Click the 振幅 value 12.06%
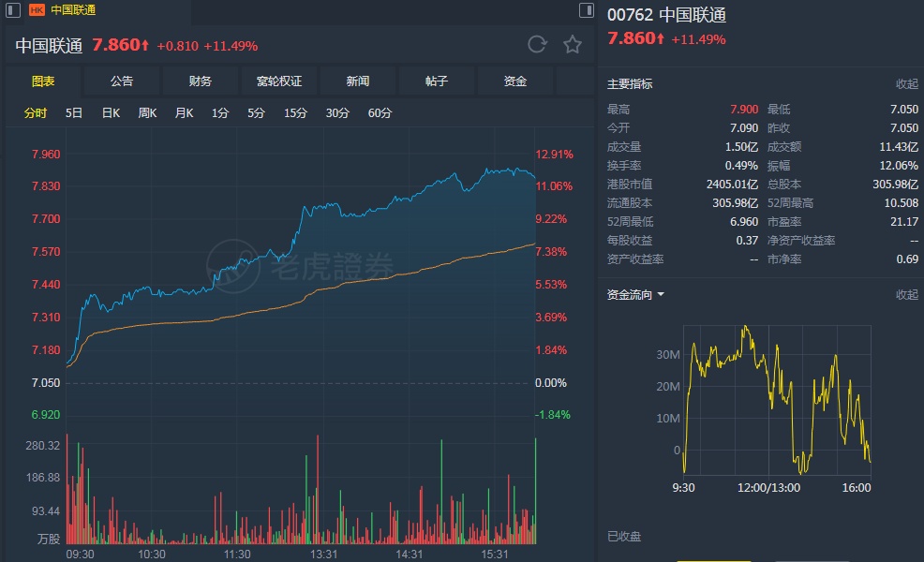 pyautogui.click(x=899, y=166)
